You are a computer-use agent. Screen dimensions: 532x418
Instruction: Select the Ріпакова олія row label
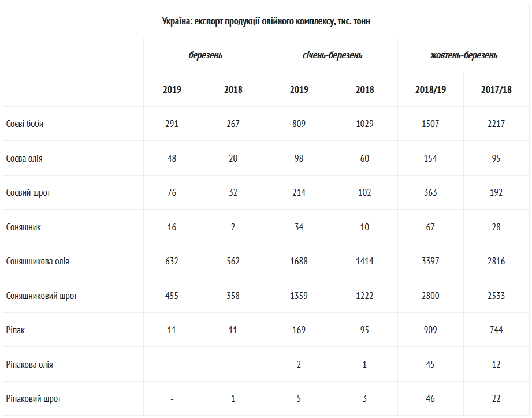(29, 365)
